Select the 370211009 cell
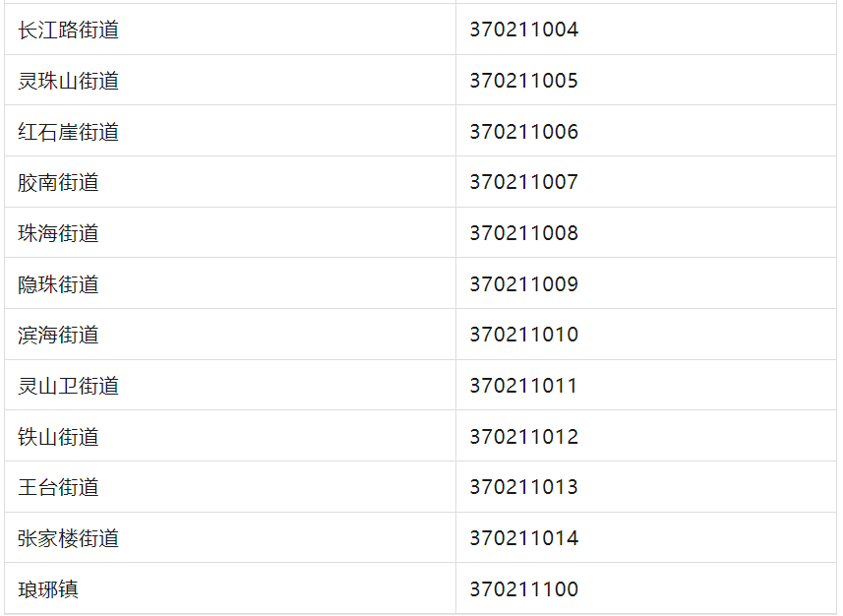The height and width of the screenshot is (616, 843). pos(523,284)
